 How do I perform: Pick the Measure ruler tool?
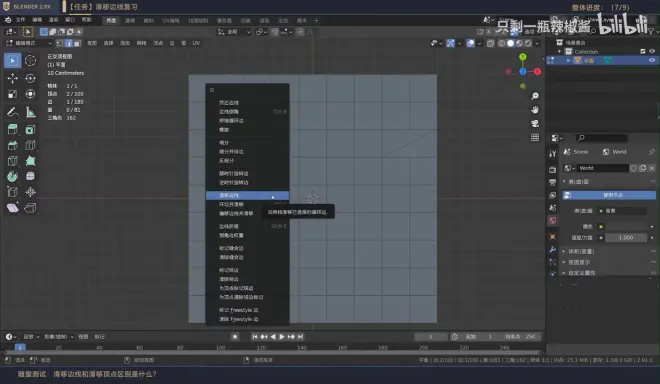[30, 112]
